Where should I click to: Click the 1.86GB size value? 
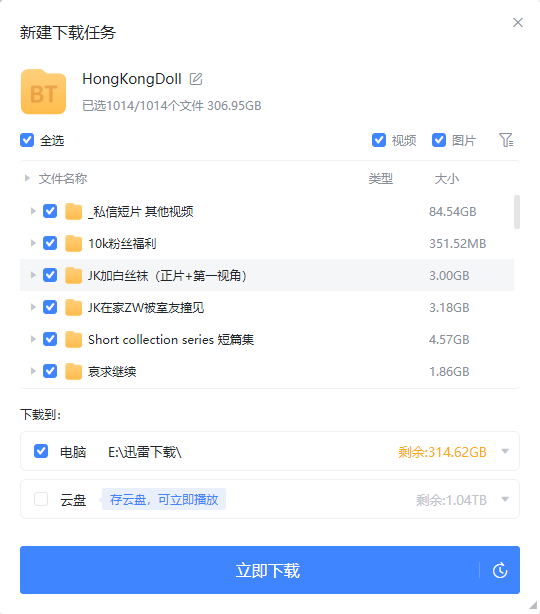(x=449, y=372)
